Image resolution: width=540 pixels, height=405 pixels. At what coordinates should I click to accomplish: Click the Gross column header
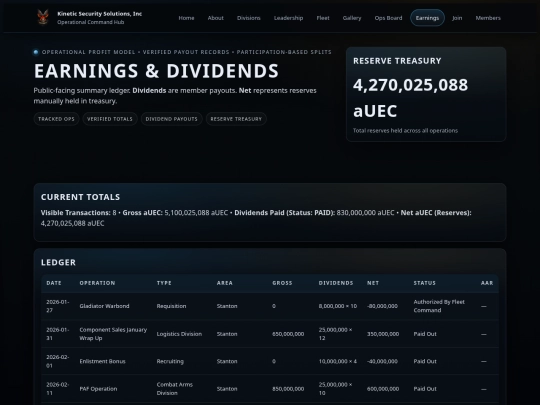tap(282, 283)
